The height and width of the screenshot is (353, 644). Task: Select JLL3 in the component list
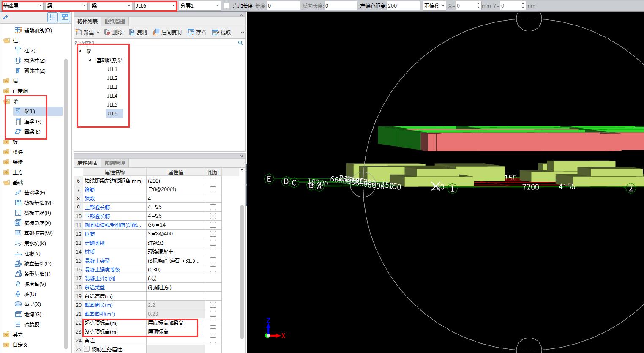click(x=112, y=87)
